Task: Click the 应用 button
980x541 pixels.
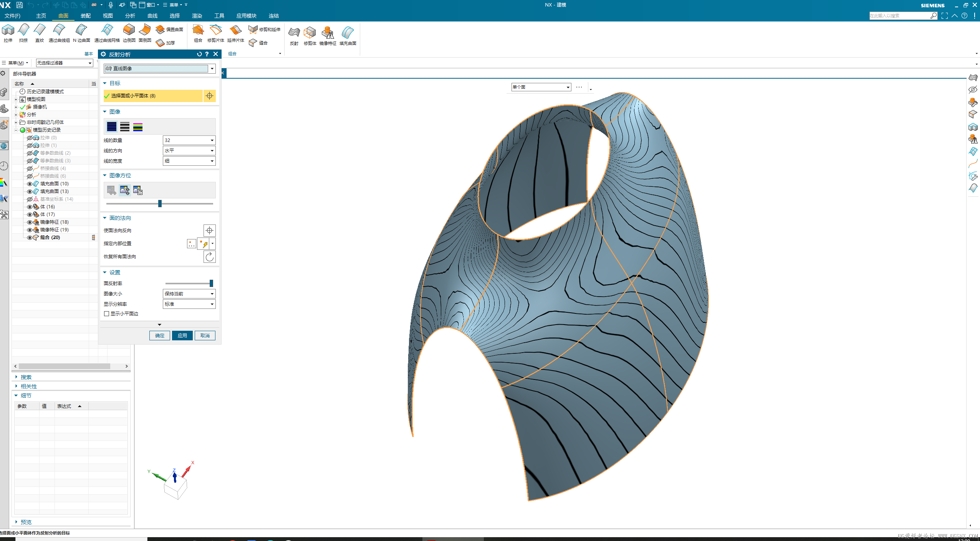Action: pos(182,335)
